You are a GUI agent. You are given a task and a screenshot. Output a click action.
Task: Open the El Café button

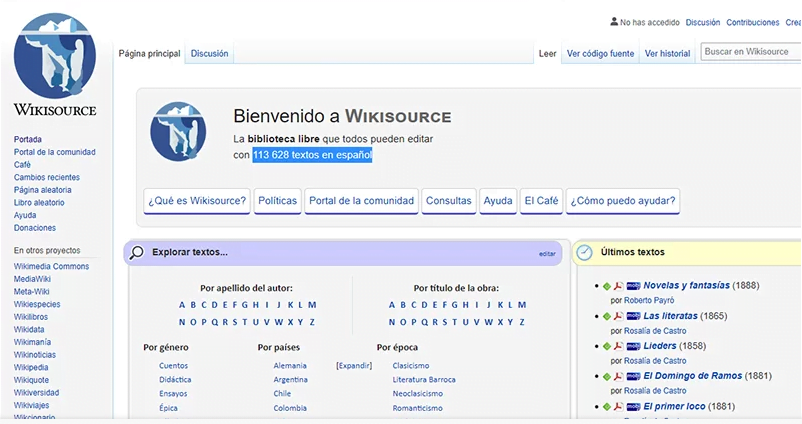click(541, 201)
